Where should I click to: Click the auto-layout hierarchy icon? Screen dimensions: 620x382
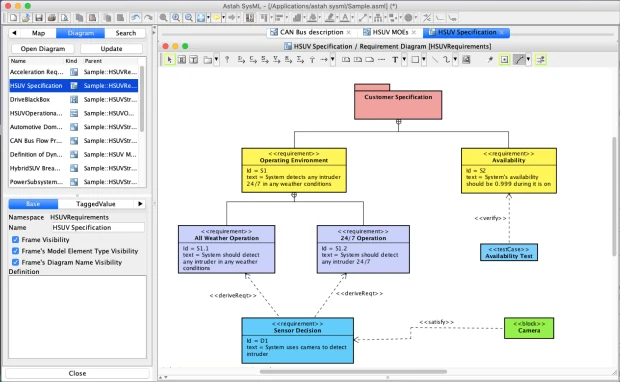pos(378,18)
